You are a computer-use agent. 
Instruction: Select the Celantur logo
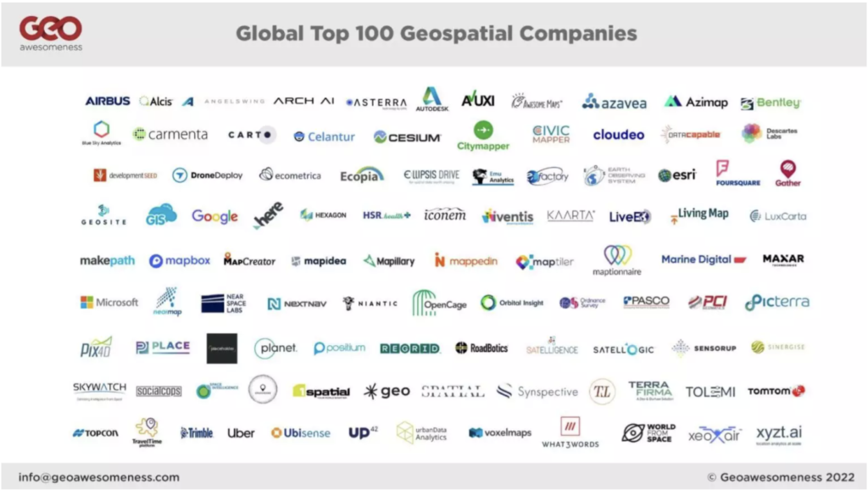325,136
